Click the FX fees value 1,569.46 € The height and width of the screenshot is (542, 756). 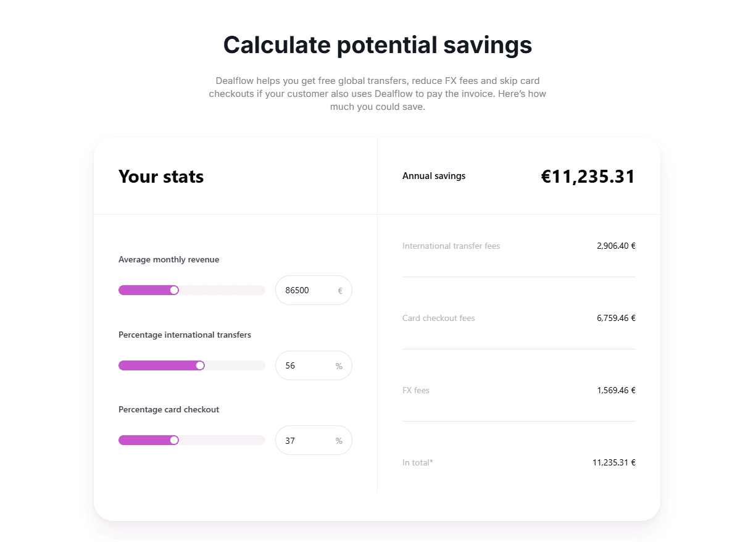tap(616, 390)
